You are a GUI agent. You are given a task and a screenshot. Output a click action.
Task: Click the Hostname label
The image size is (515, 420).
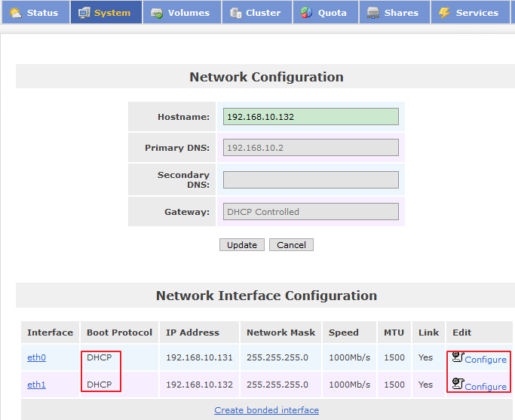[183, 117]
